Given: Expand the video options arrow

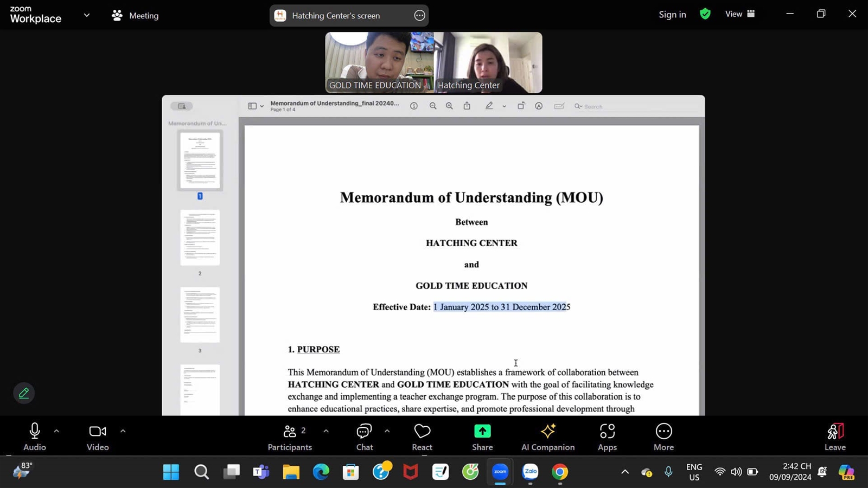Looking at the screenshot, I should [x=123, y=431].
